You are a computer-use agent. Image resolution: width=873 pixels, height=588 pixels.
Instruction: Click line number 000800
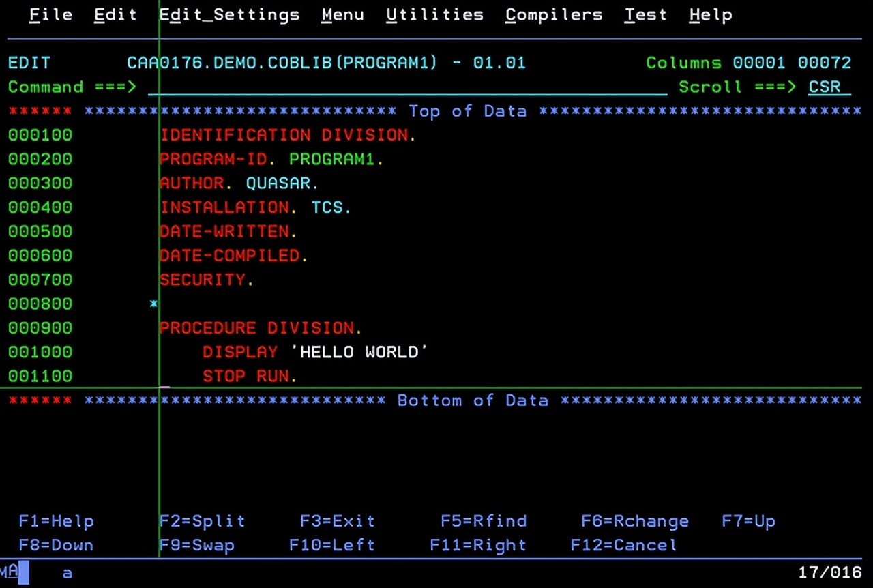40,304
